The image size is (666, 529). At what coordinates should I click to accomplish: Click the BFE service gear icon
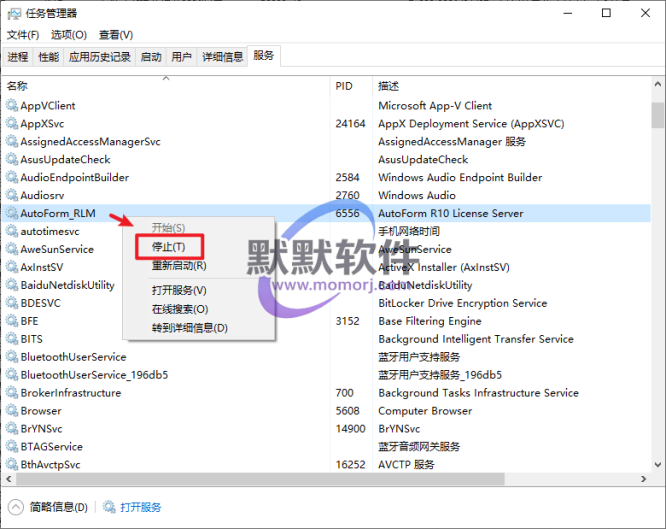click(12, 322)
